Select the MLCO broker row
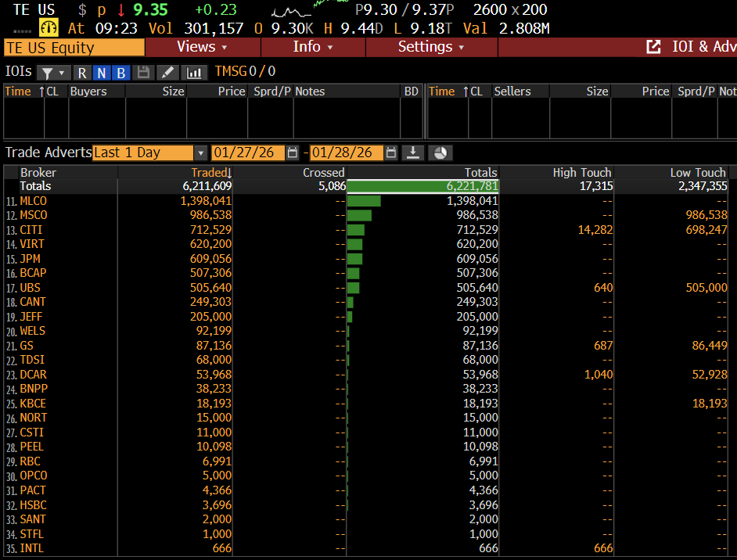The image size is (737, 560). (x=367, y=201)
